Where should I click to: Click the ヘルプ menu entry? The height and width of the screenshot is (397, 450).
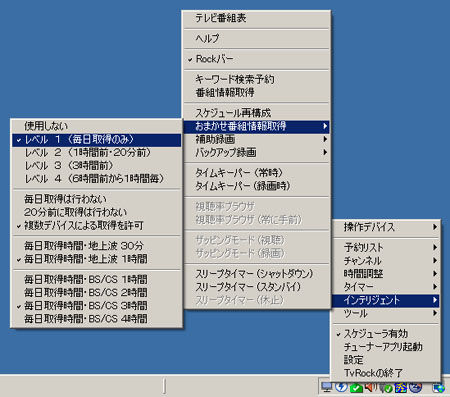coord(256,39)
